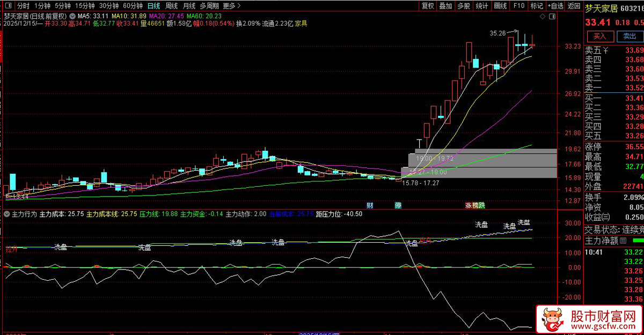Click the 财 event marker on the timeline

point(370,205)
